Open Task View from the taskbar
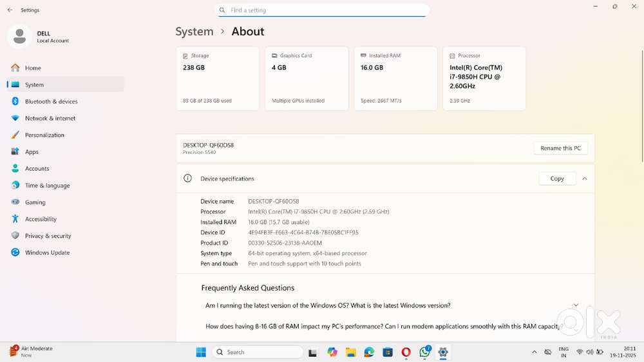 [312, 352]
